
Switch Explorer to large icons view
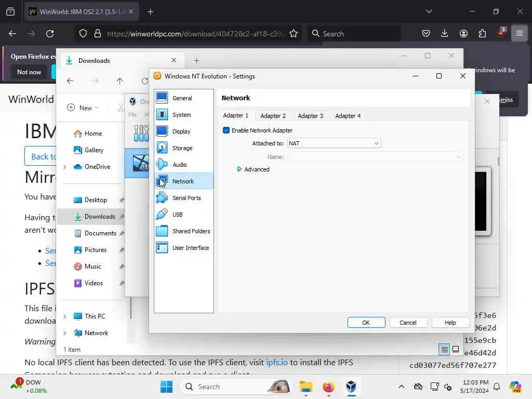coord(456,349)
